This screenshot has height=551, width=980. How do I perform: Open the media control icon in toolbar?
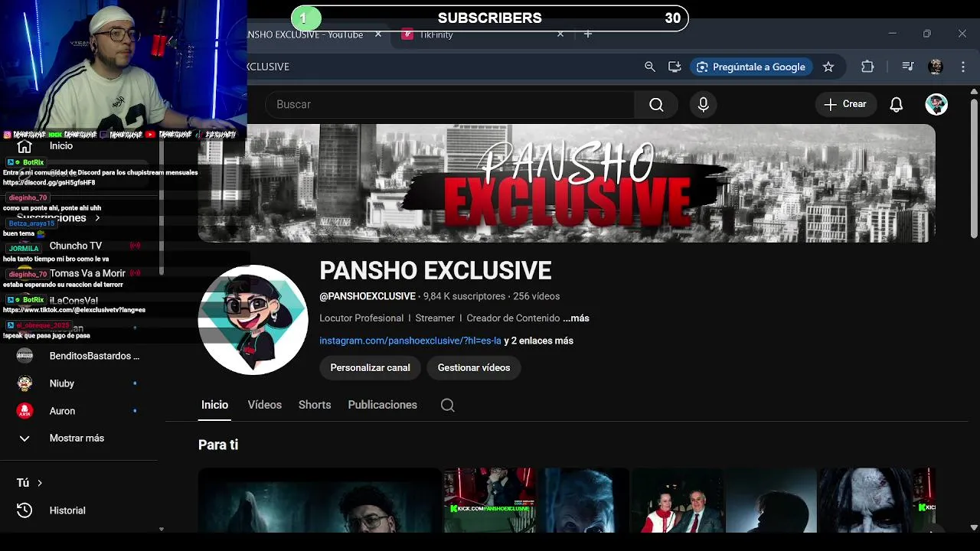tap(908, 67)
